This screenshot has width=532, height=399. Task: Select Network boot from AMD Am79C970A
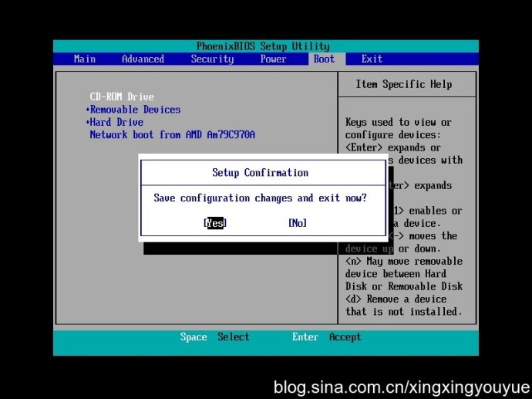tap(173, 135)
